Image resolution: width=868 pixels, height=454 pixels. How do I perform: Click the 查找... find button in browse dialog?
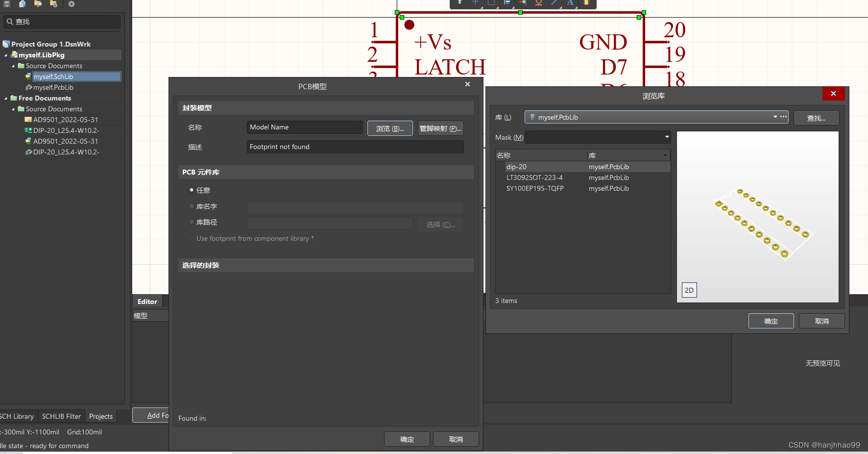(x=816, y=118)
